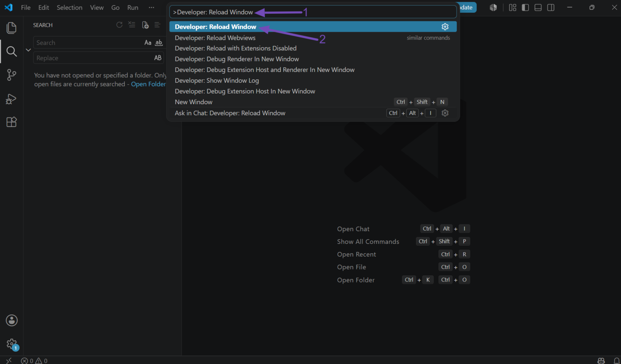Open the Run and Debug view
This screenshot has width=621, height=364.
tap(12, 98)
